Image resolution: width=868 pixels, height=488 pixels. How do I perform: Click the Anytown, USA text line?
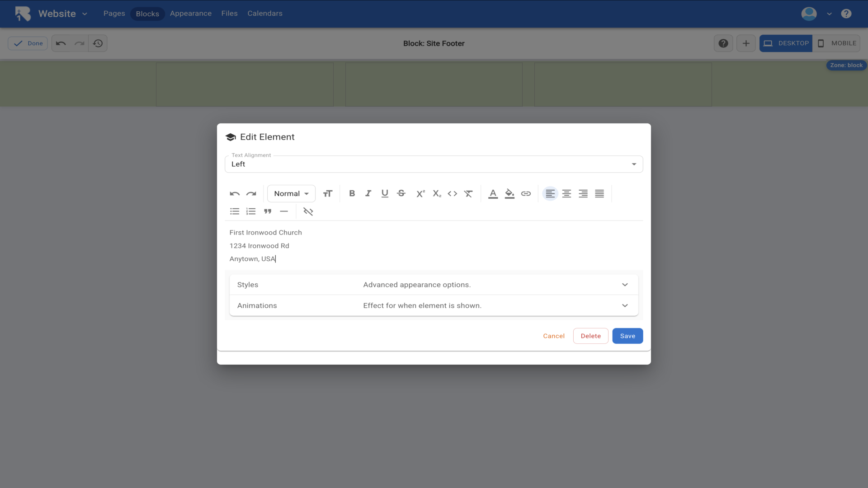point(252,259)
